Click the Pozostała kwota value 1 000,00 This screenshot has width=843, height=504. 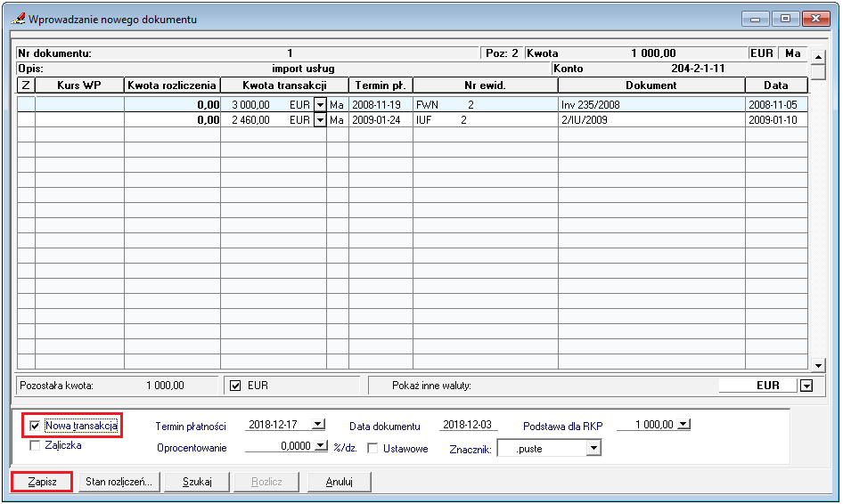165,386
